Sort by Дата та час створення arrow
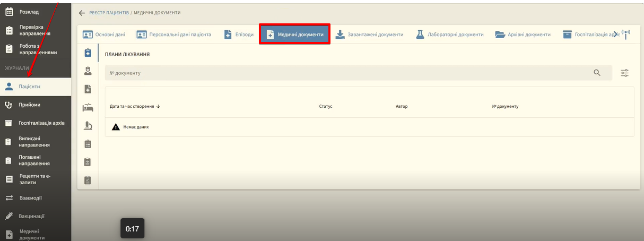Screen dimensions: 644x241 (158, 106)
